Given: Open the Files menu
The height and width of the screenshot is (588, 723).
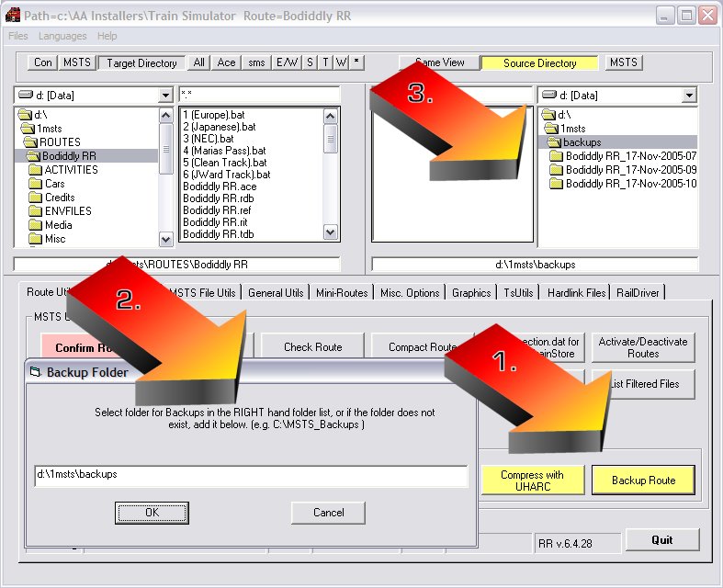Looking at the screenshot, I should pos(18,36).
